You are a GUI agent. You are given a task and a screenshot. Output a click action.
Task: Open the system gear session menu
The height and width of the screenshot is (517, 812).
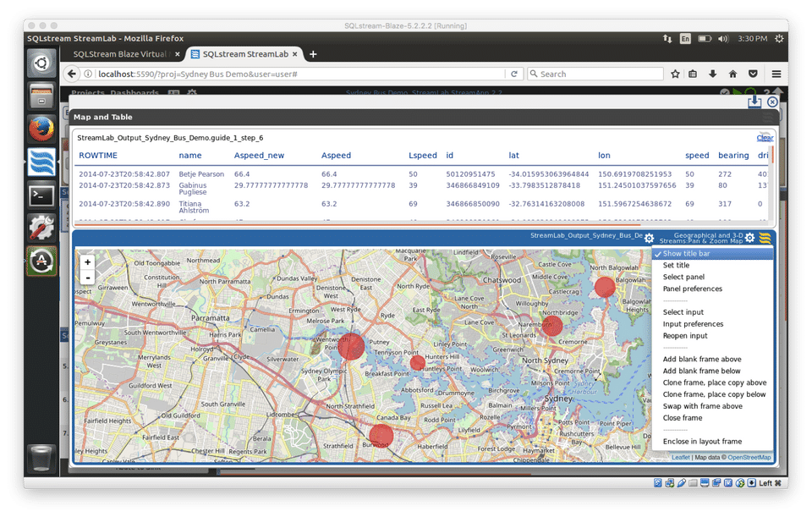(779, 39)
